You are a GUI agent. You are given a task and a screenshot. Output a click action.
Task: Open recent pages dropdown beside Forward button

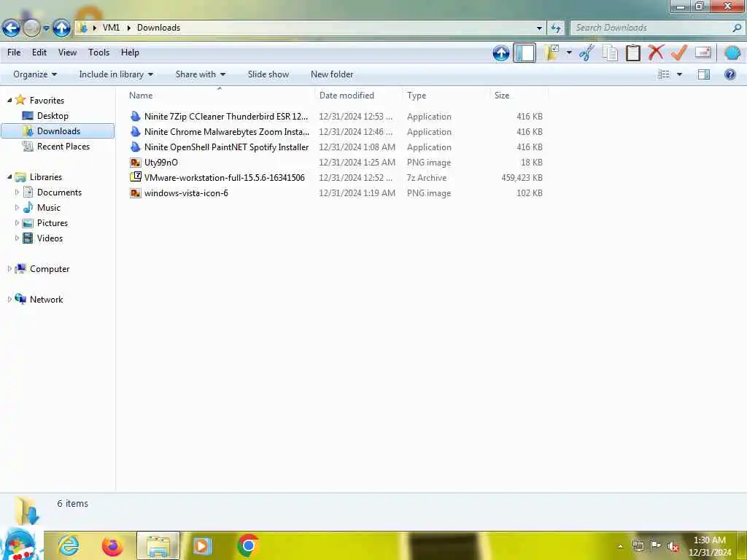(x=46, y=28)
